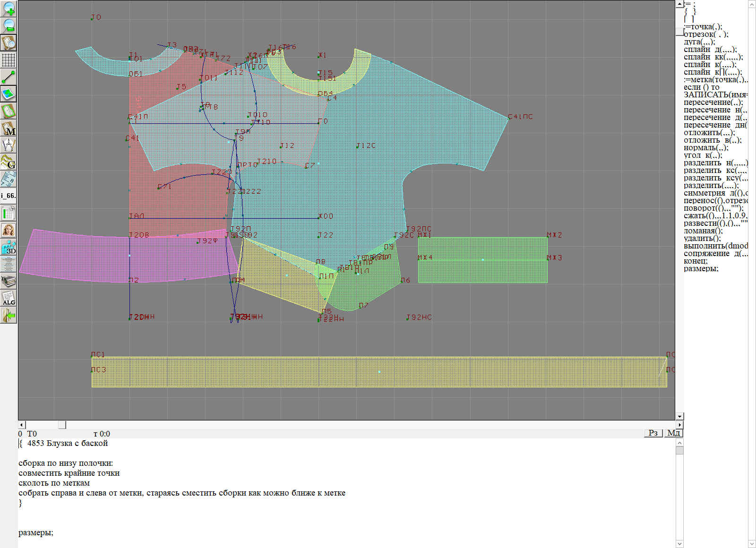Click the i_66 size label button
This screenshot has width=756, height=548.
pyautogui.click(x=9, y=196)
